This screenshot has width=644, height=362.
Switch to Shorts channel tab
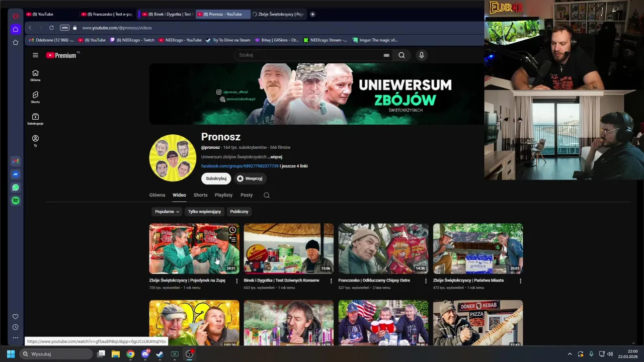200,195
